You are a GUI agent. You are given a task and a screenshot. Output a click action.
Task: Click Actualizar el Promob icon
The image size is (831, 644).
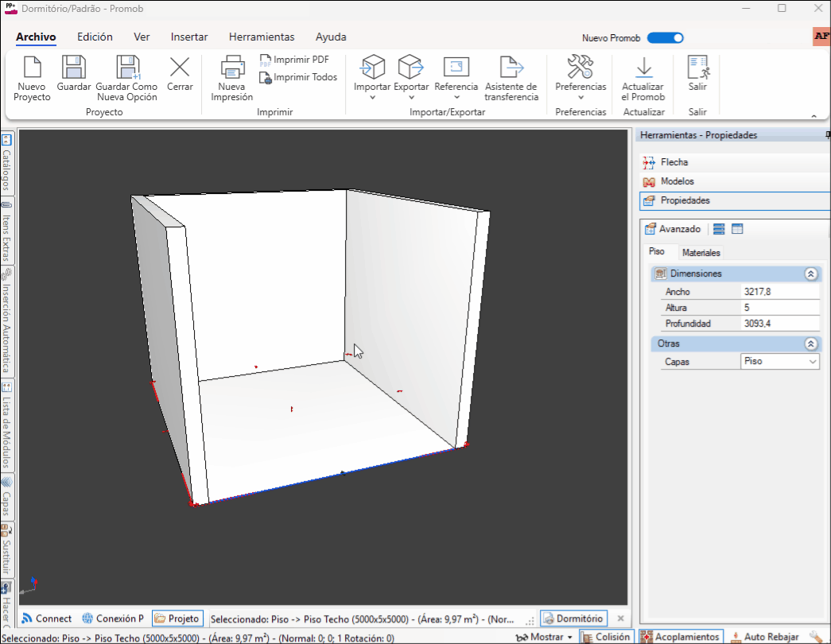pyautogui.click(x=643, y=68)
